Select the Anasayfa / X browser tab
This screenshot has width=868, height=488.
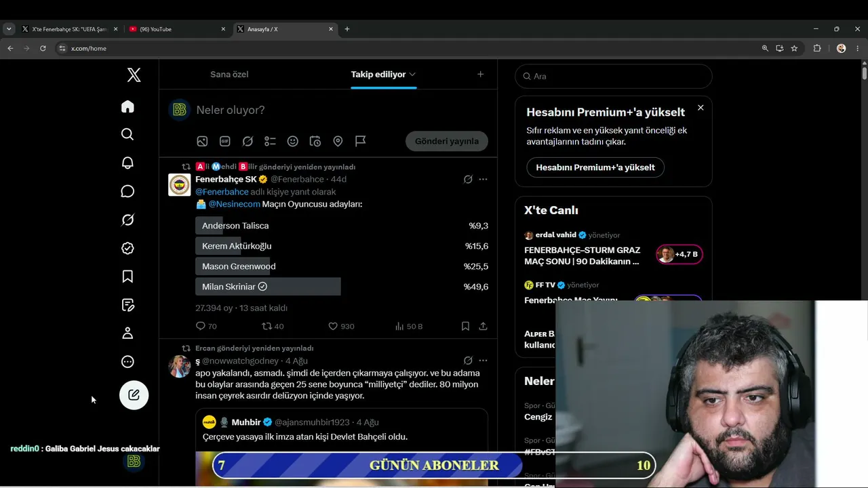coord(285,29)
